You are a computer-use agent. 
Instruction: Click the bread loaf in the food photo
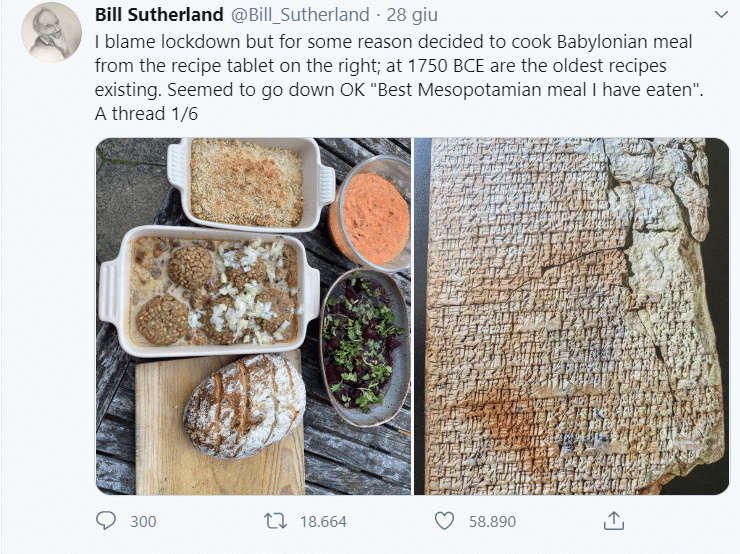244,404
